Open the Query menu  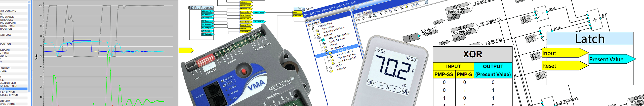tap(346, 4)
